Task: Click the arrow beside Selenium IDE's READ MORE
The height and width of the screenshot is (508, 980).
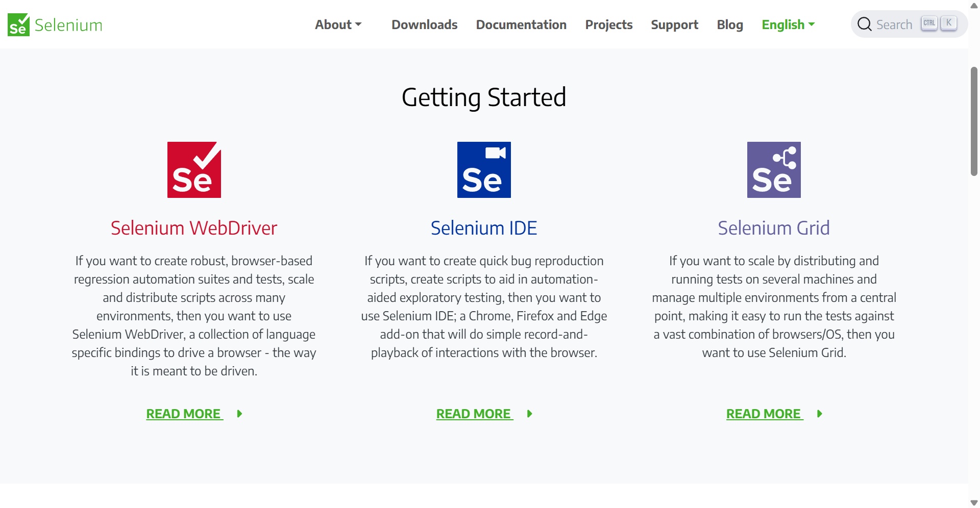Action: coord(529,414)
